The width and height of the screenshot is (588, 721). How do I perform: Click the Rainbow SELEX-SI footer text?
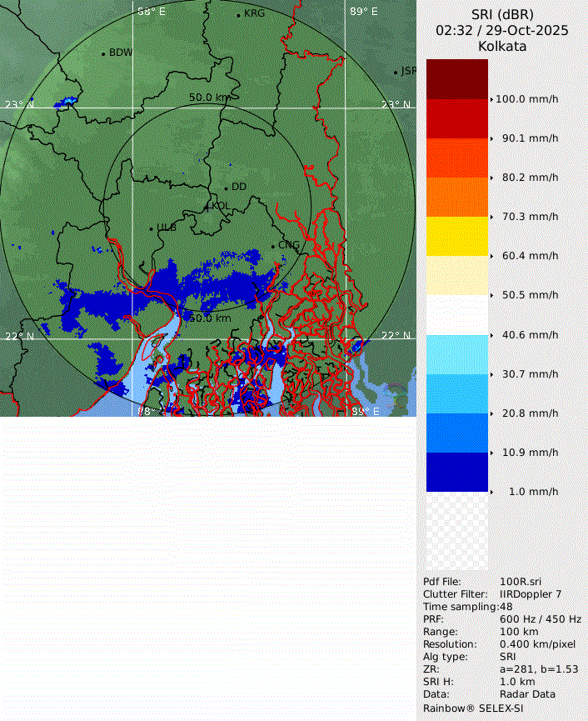[474, 707]
